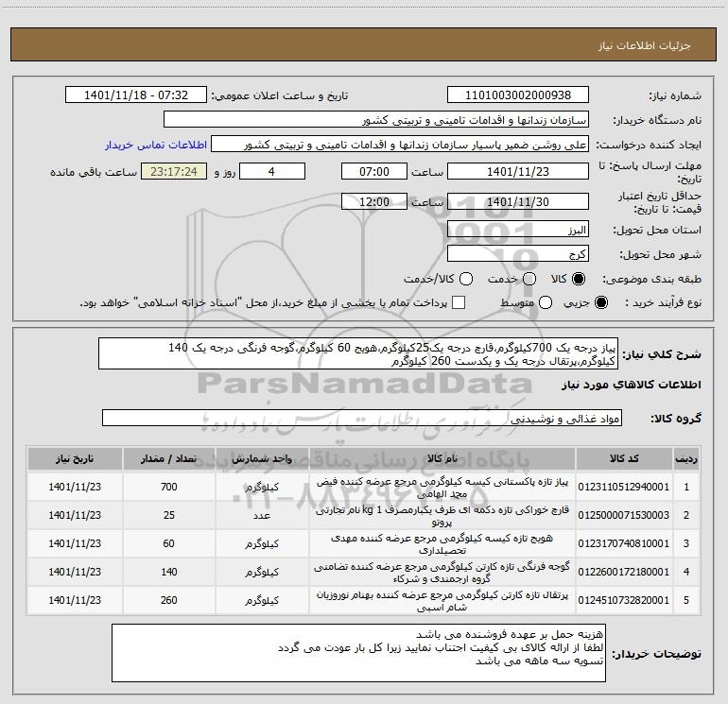Click quantity 25 in the mushroom row
728x704 pixels.
(169, 515)
